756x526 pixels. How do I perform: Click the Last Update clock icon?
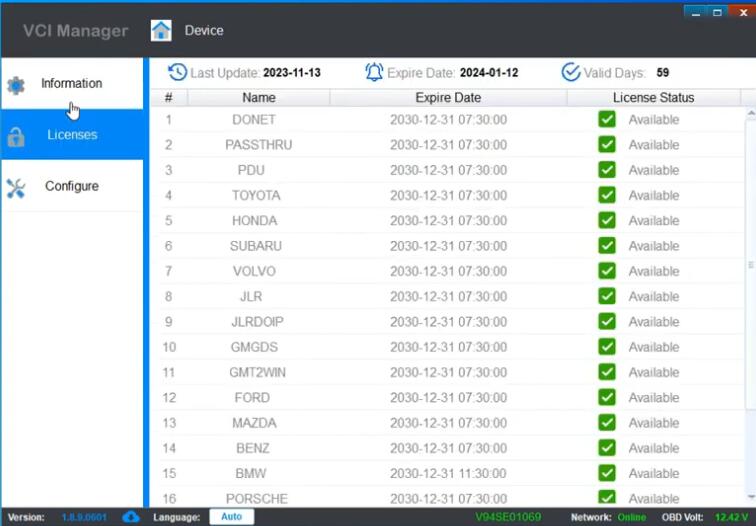tap(177, 72)
